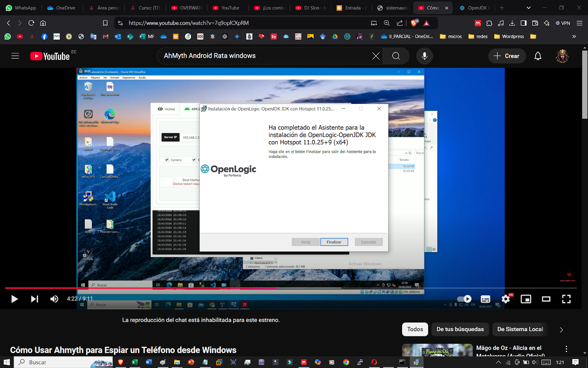Open Chrome from the taskbar
This screenshot has width=588, height=368.
pos(346,362)
